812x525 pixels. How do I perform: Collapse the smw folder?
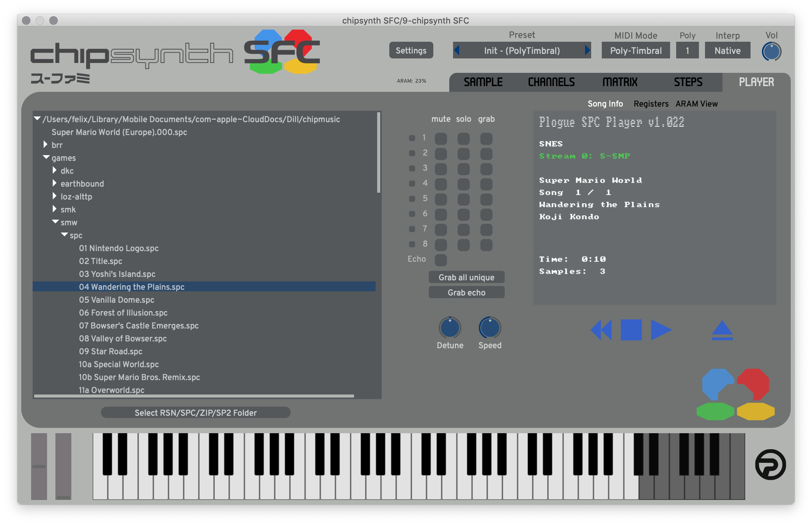(55, 222)
